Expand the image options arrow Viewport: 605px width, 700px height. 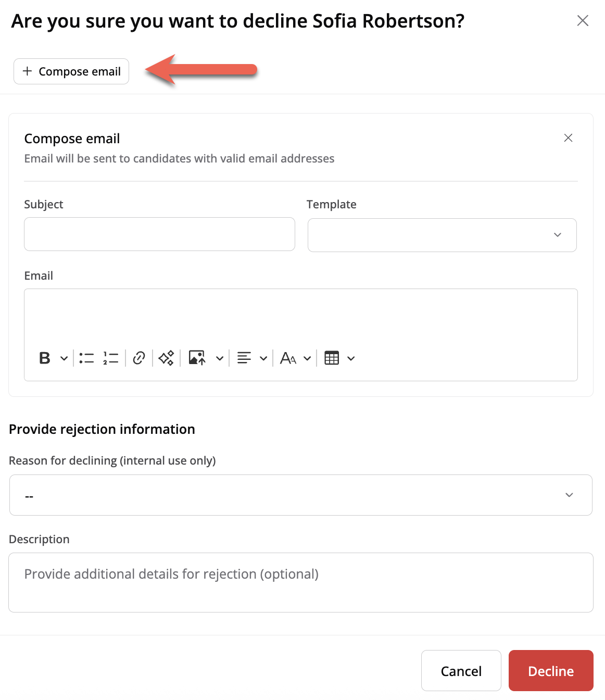click(220, 358)
